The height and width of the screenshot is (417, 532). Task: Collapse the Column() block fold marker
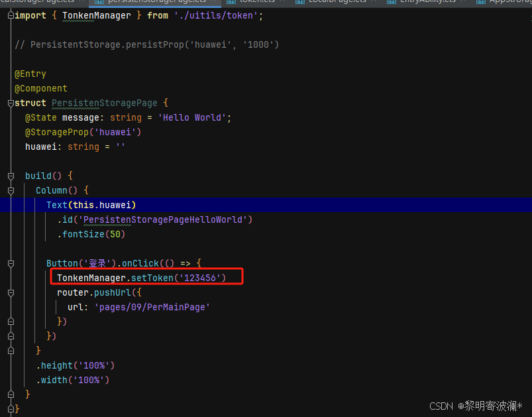(11, 190)
